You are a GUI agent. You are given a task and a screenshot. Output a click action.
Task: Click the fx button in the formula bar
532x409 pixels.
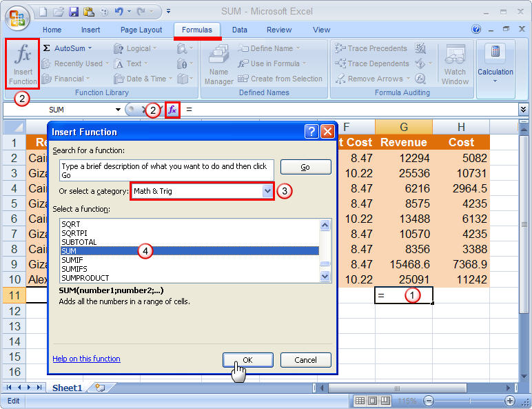172,110
